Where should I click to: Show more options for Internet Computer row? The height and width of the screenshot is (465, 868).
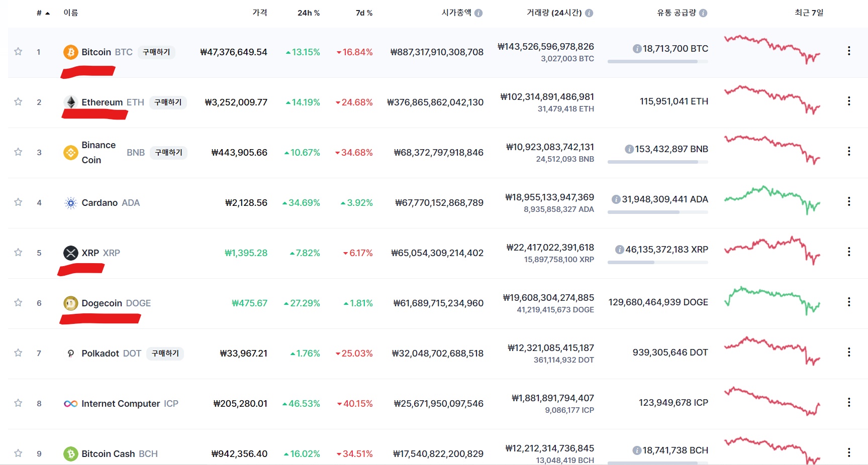[x=849, y=402]
